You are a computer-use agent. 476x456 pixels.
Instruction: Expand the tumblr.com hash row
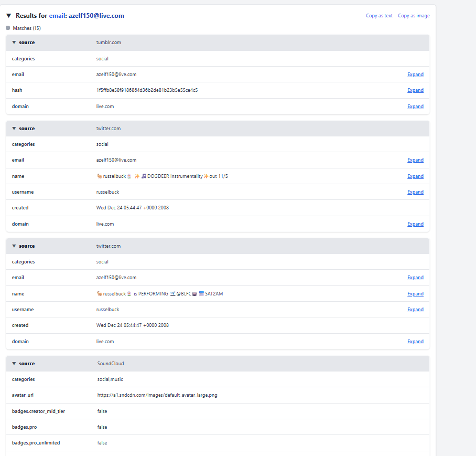[415, 90]
